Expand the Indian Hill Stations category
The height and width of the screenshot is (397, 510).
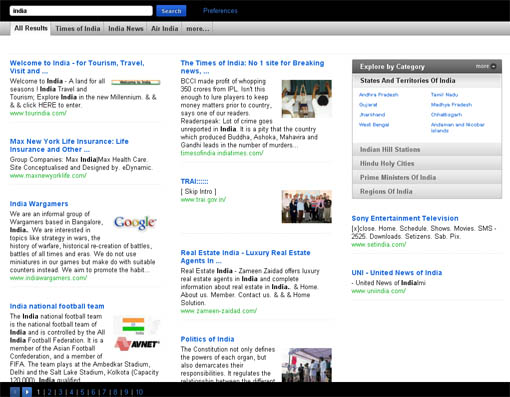[427, 149]
